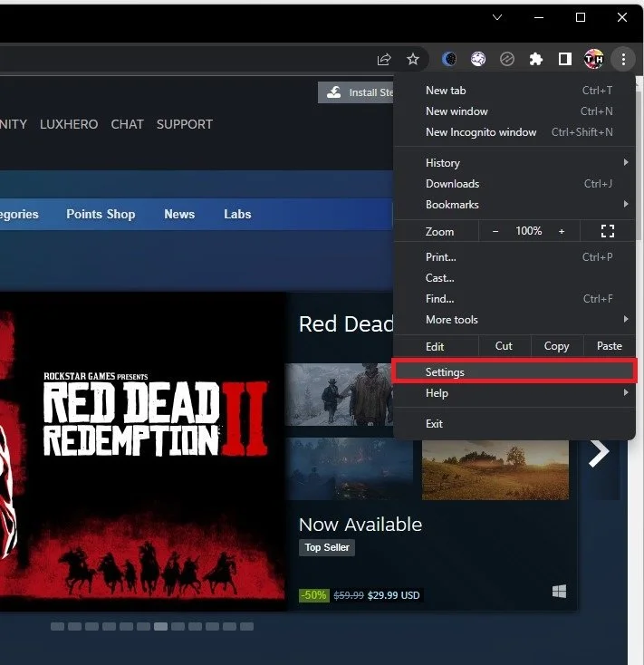Toggle the side panel icon
This screenshot has height=665, width=644.
click(x=564, y=59)
